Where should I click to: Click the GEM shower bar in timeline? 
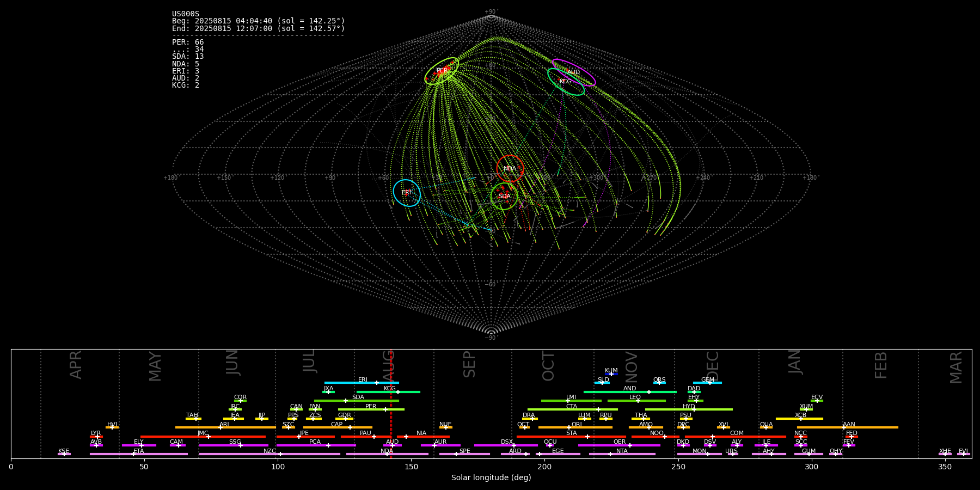(x=707, y=383)
